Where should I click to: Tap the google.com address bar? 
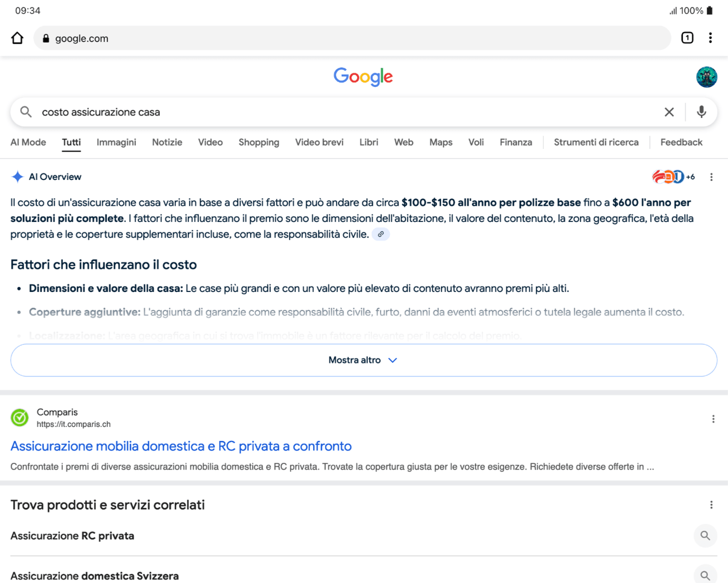(350, 38)
